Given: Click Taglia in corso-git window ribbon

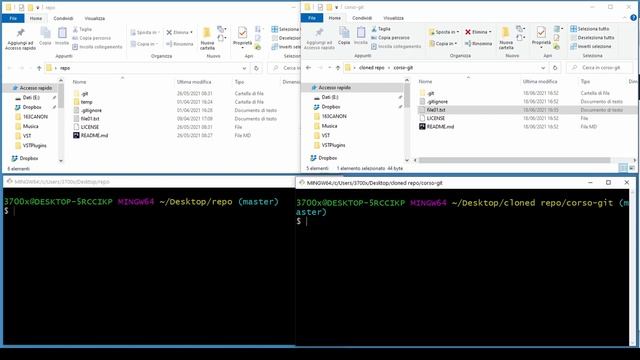Looking at the screenshot, I should point(381,29).
